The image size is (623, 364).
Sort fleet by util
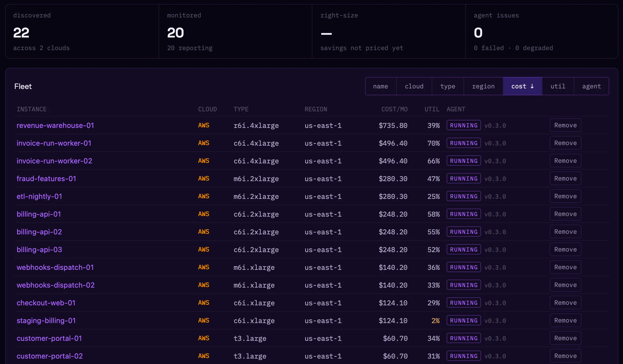(x=558, y=86)
